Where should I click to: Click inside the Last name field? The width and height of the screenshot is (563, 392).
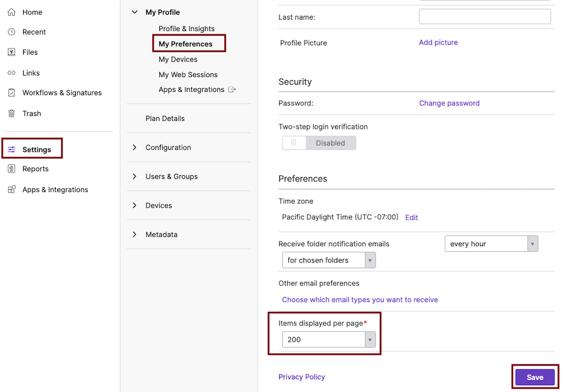coord(484,16)
